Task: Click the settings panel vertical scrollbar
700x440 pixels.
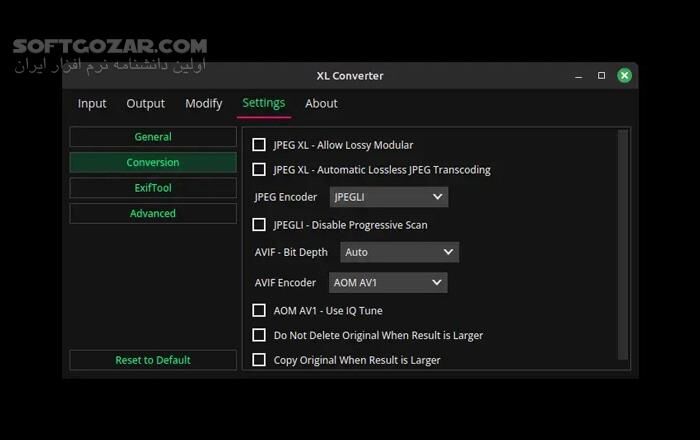Action: (x=623, y=245)
